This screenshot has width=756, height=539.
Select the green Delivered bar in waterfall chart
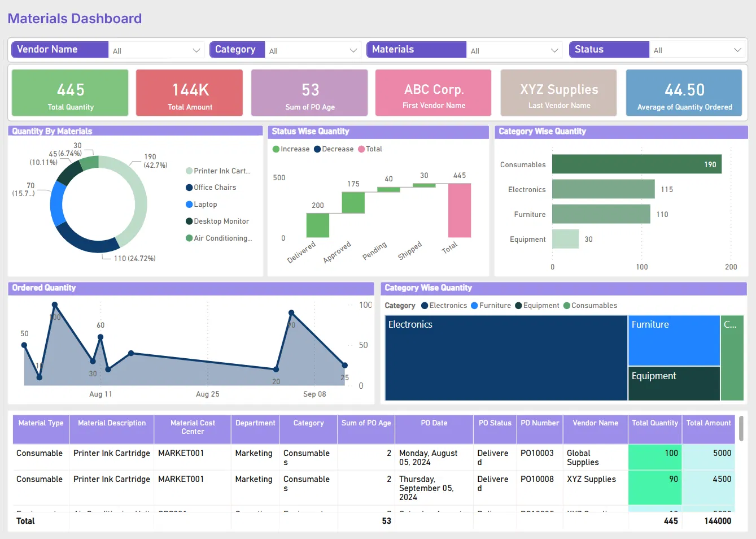(318, 225)
